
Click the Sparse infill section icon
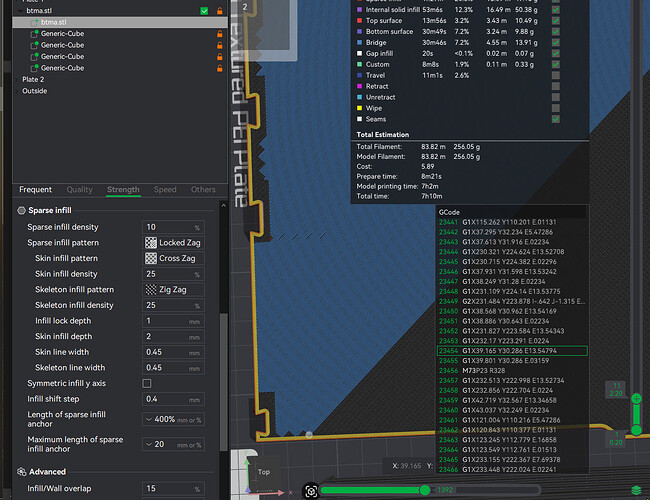21,211
